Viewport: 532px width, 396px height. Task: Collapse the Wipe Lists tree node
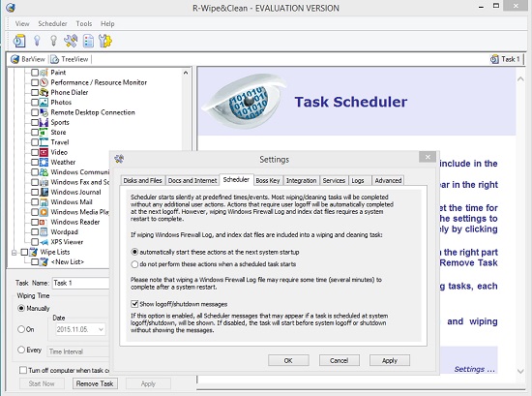[x=14, y=253]
